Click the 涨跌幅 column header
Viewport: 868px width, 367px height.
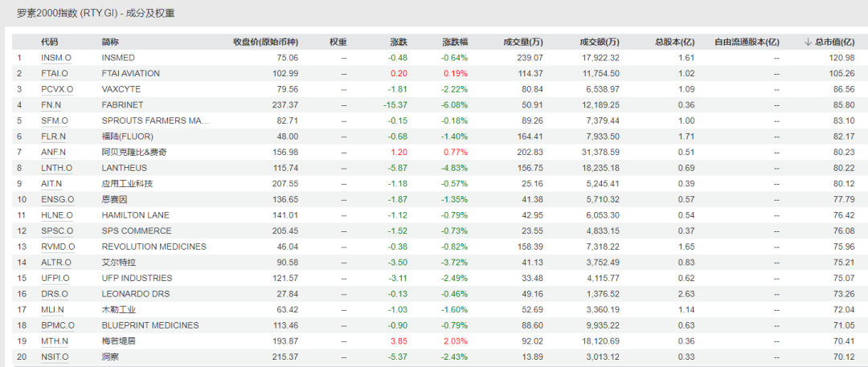click(455, 42)
